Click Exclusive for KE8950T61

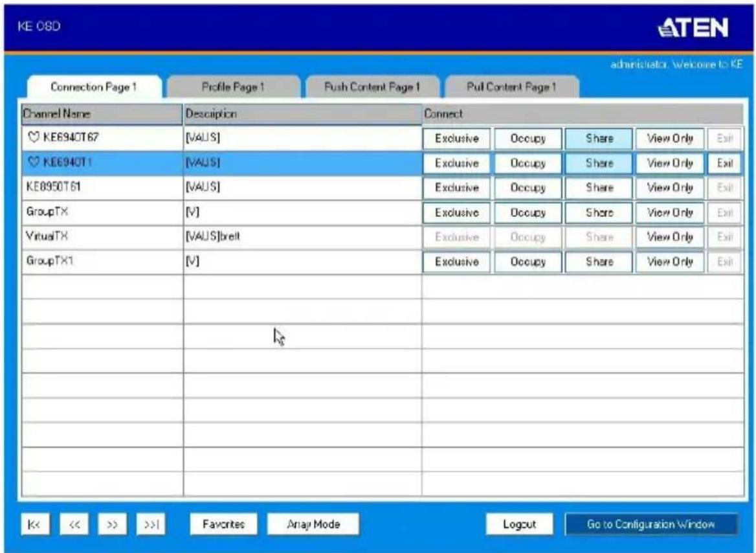456,188
